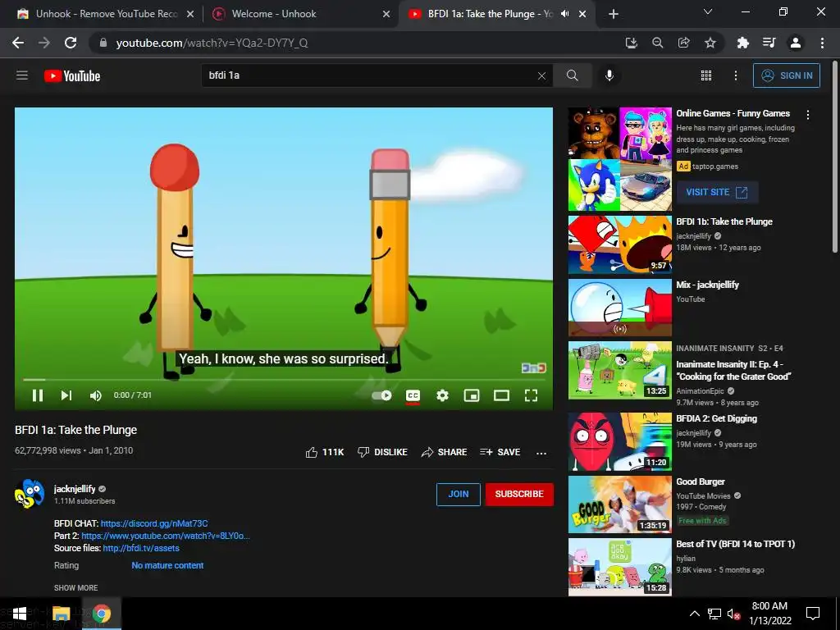Mute the video player volume
The height and width of the screenshot is (630, 840).
95,395
